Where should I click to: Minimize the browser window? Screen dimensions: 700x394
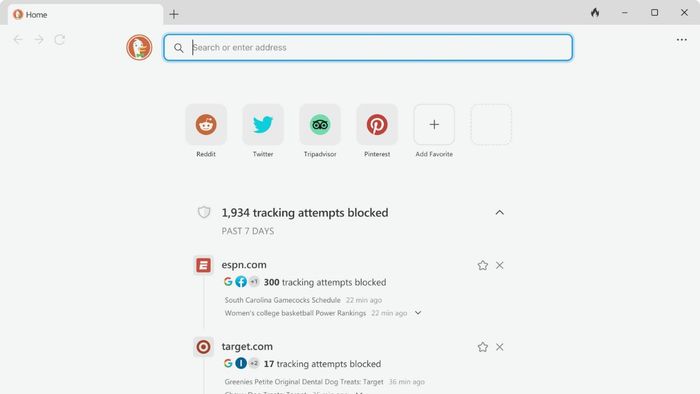[625, 13]
